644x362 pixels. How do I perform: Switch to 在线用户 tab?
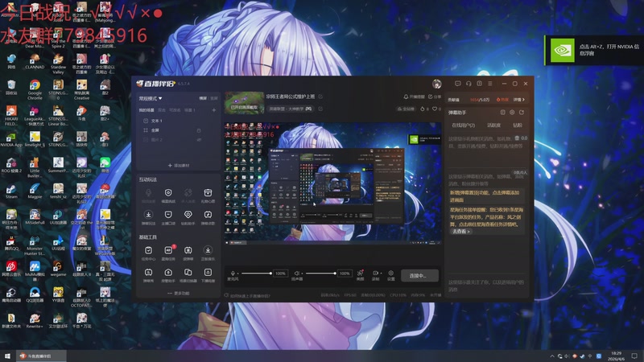pyautogui.click(x=464, y=125)
